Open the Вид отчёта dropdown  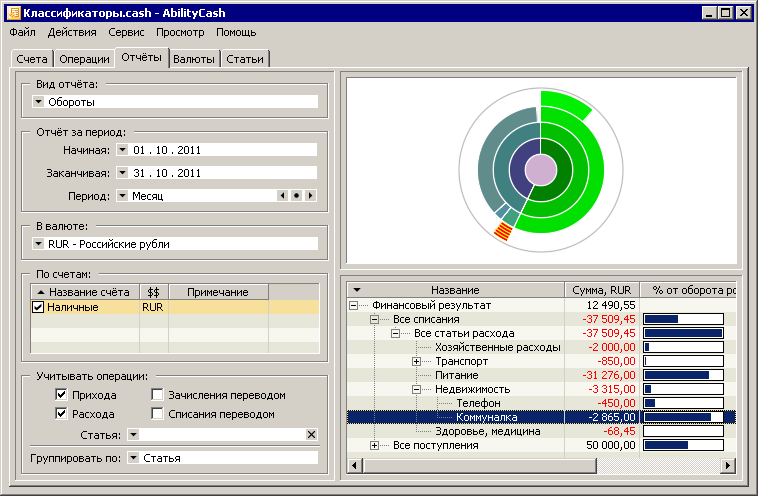(38, 101)
